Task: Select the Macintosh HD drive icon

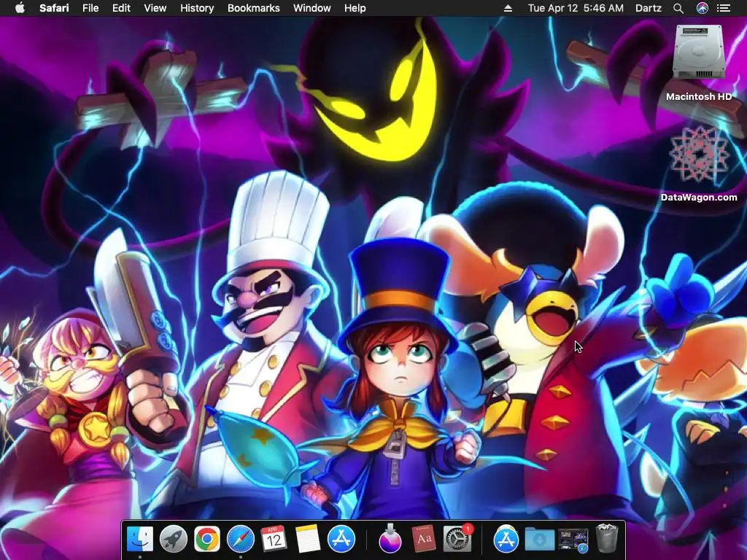Action: pos(699,52)
